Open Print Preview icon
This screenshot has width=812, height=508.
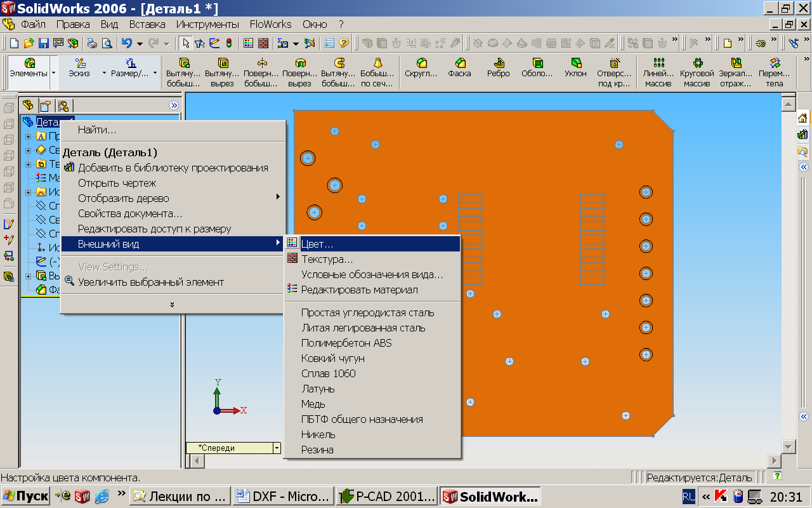tap(107, 43)
